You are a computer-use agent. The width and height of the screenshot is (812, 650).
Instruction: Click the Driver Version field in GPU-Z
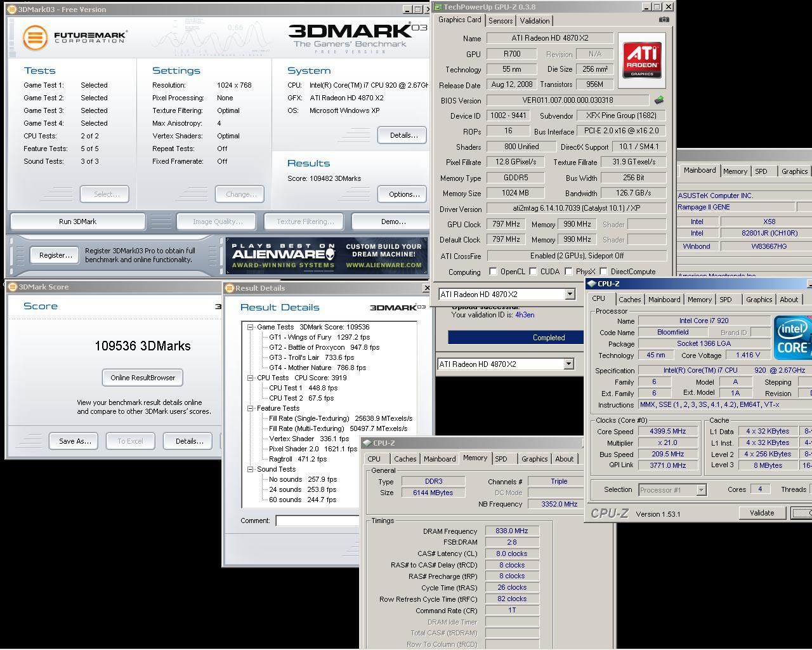click(577, 209)
